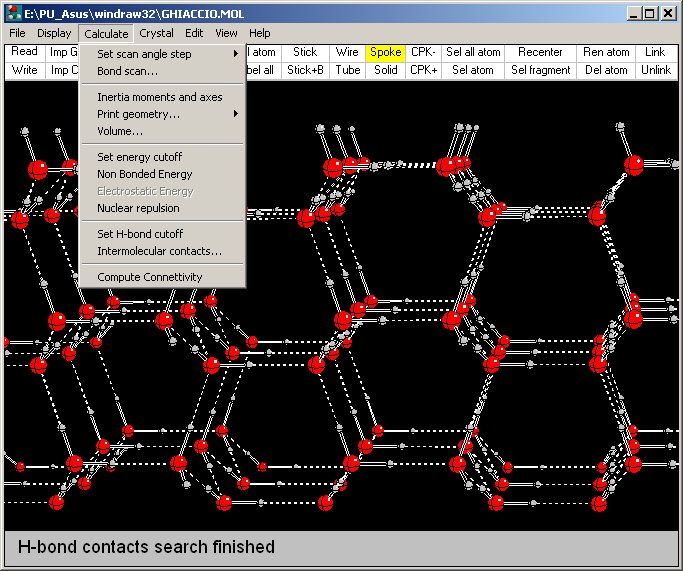Click the Ren atom button
The width and height of the screenshot is (683, 571).
click(606, 52)
